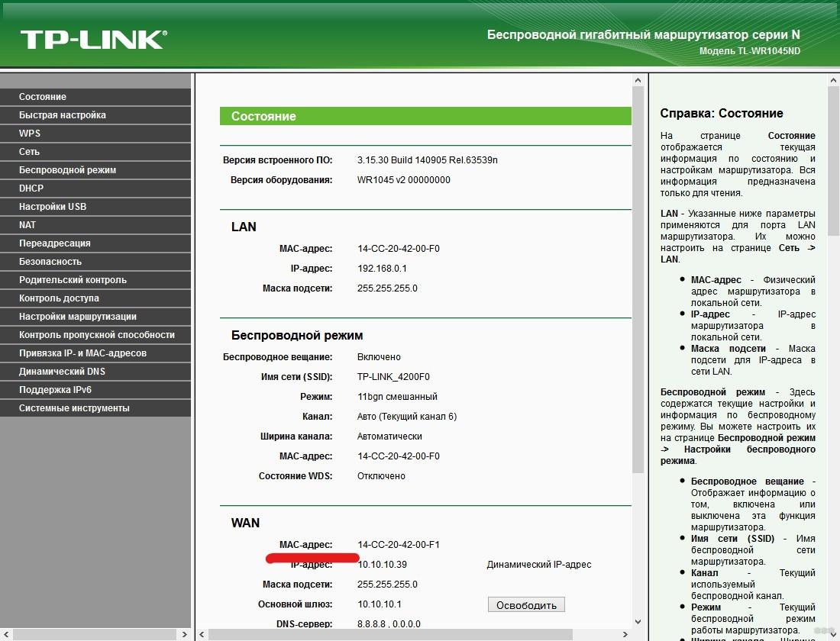
Task: Select WPS menu entry
Action: (x=95, y=134)
